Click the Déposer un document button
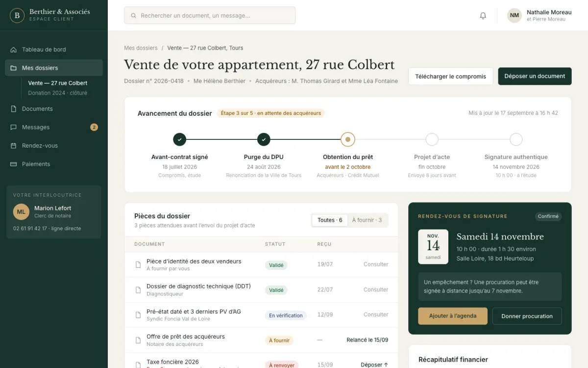 [535, 76]
